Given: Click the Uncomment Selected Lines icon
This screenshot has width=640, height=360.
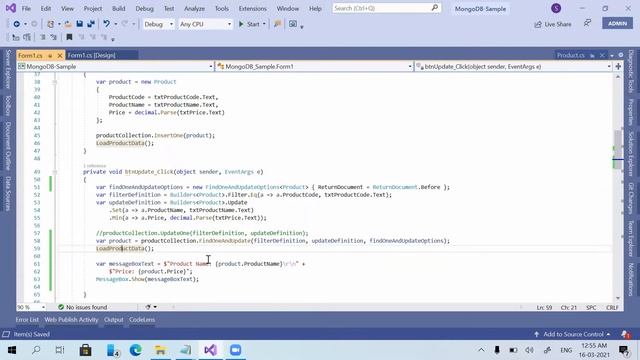Looking at the screenshot, I should [53, 37].
